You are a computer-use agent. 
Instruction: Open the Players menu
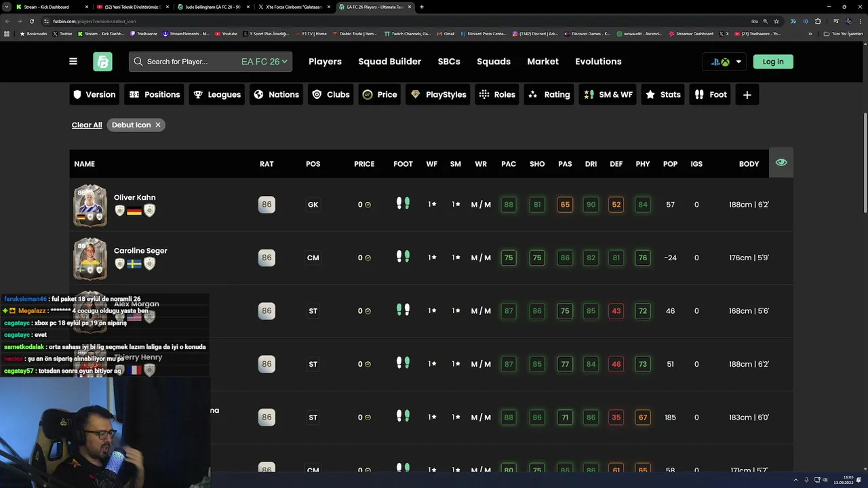coord(325,62)
